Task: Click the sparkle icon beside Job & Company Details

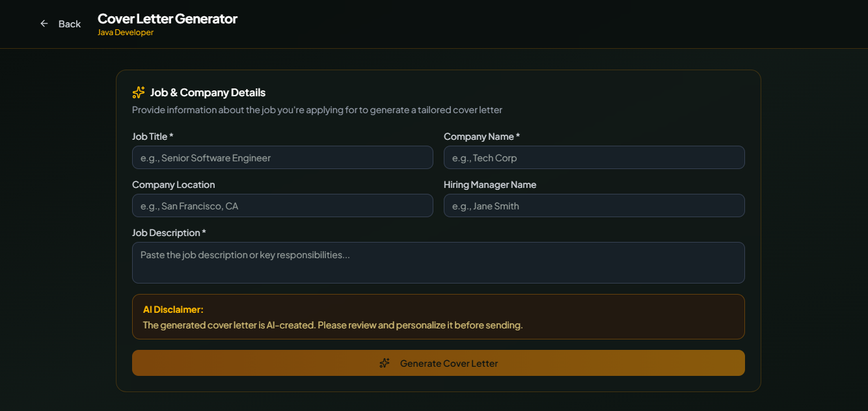Action: pyautogui.click(x=139, y=92)
